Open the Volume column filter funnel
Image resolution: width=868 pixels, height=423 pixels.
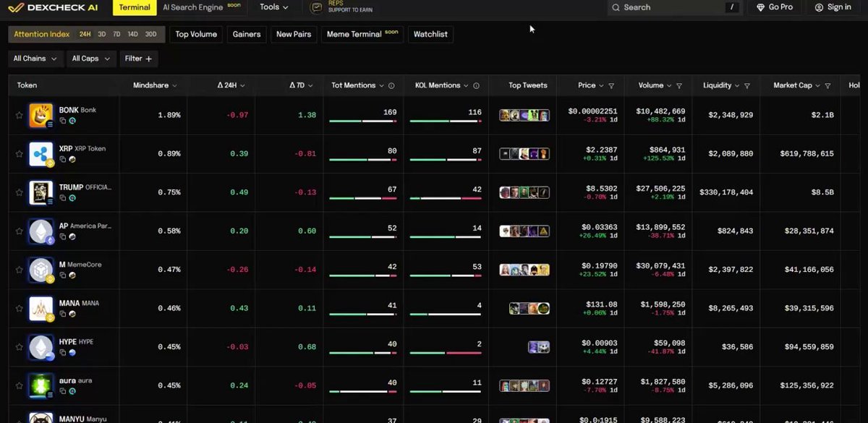[678, 85]
